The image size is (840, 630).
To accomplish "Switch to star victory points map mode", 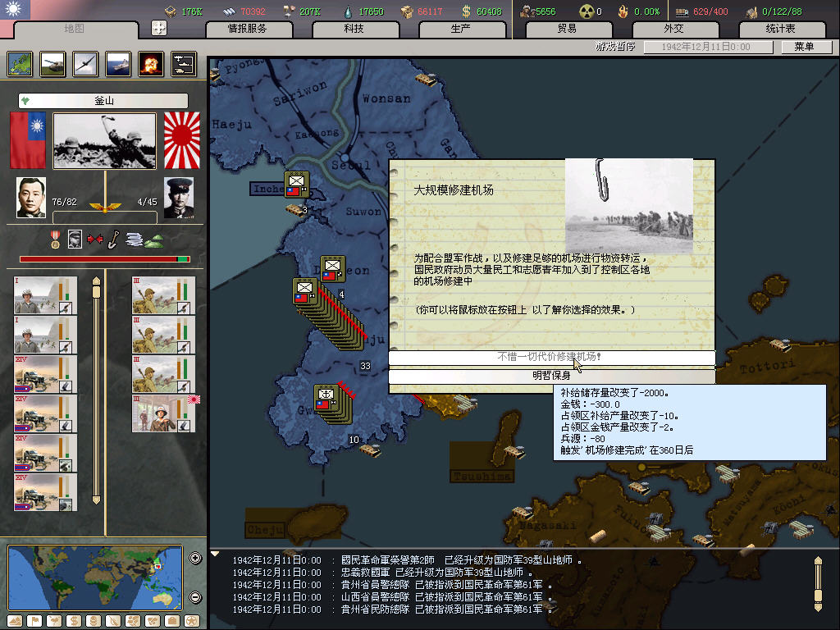I will click(192, 621).
